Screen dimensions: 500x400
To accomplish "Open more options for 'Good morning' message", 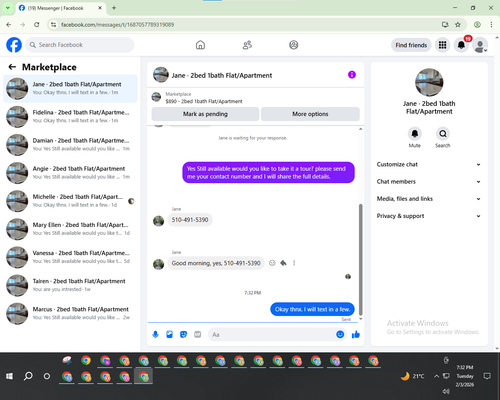I will tap(294, 263).
